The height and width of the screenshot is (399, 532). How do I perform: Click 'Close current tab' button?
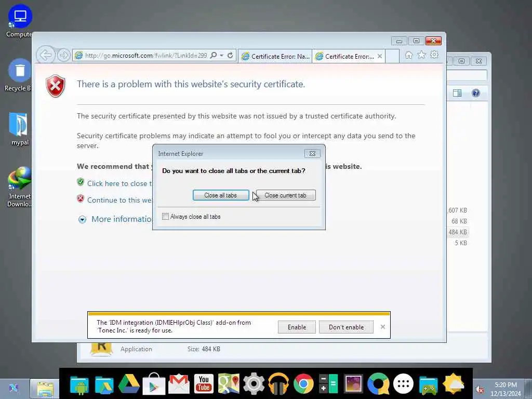(285, 195)
